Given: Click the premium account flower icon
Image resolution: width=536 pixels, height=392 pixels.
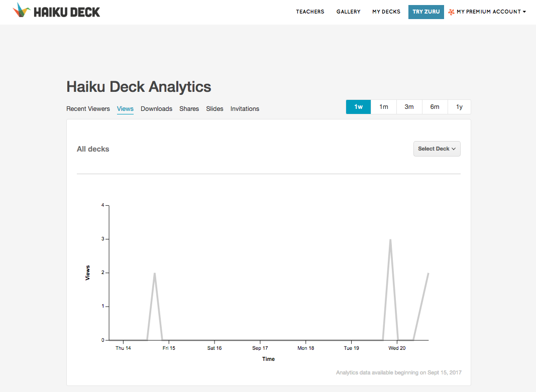Looking at the screenshot, I should 451,12.
